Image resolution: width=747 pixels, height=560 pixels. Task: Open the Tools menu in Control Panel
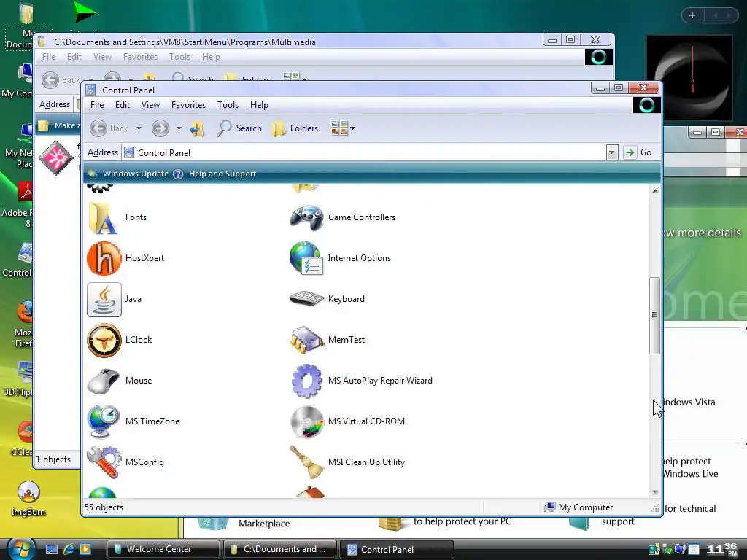[228, 105]
